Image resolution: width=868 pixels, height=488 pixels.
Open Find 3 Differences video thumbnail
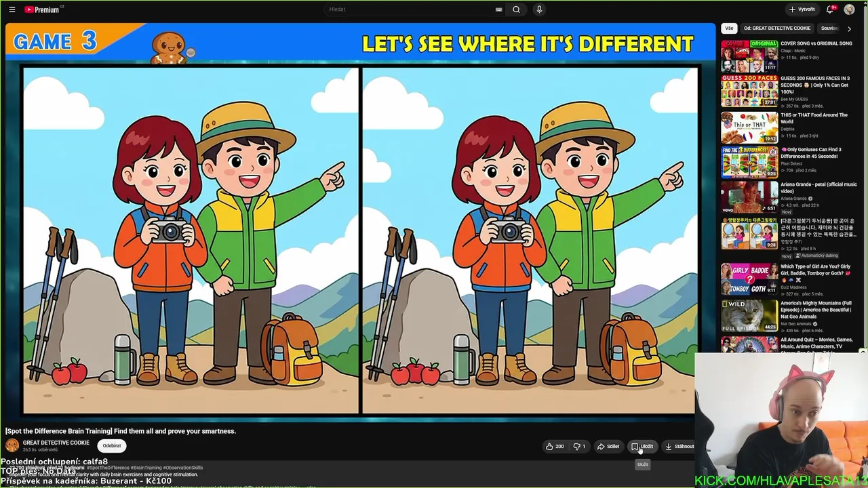click(749, 162)
